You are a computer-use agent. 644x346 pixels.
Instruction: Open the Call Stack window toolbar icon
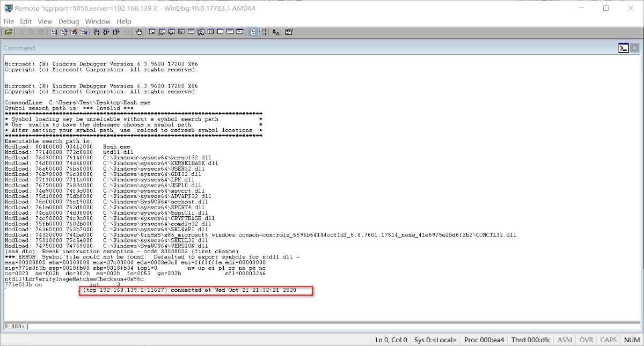pyautogui.click(x=200, y=32)
